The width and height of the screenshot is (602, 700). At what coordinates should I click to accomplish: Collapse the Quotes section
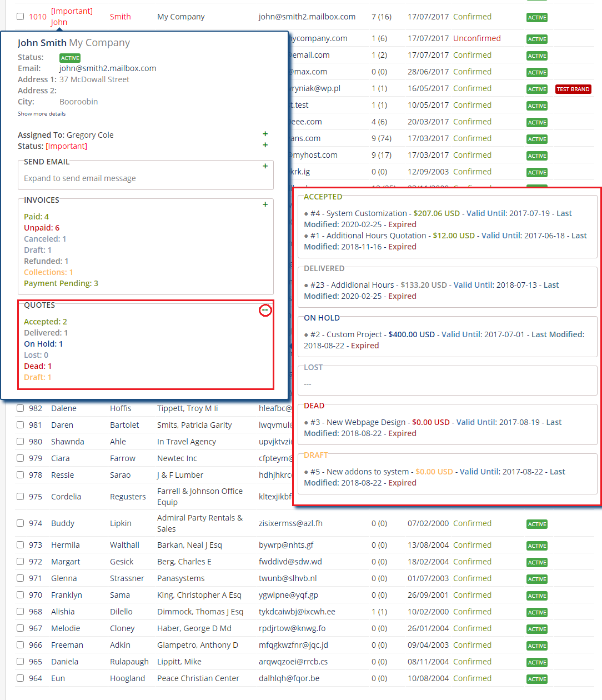coord(265,310)
